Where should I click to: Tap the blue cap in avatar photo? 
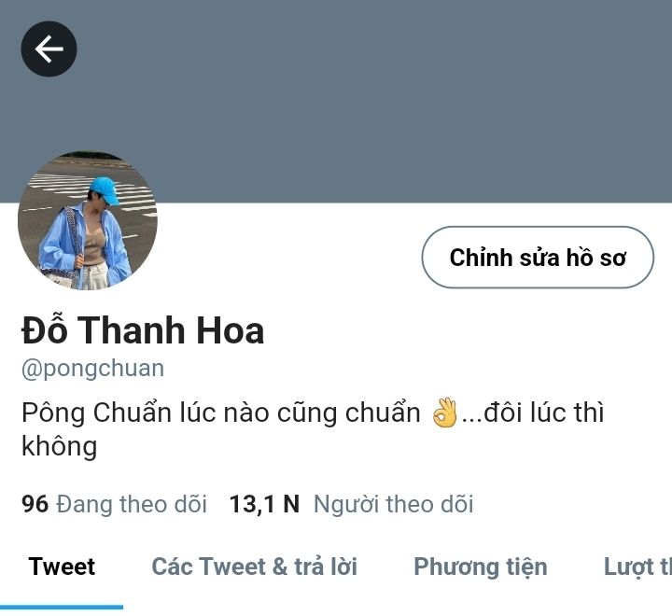(105, 190)
